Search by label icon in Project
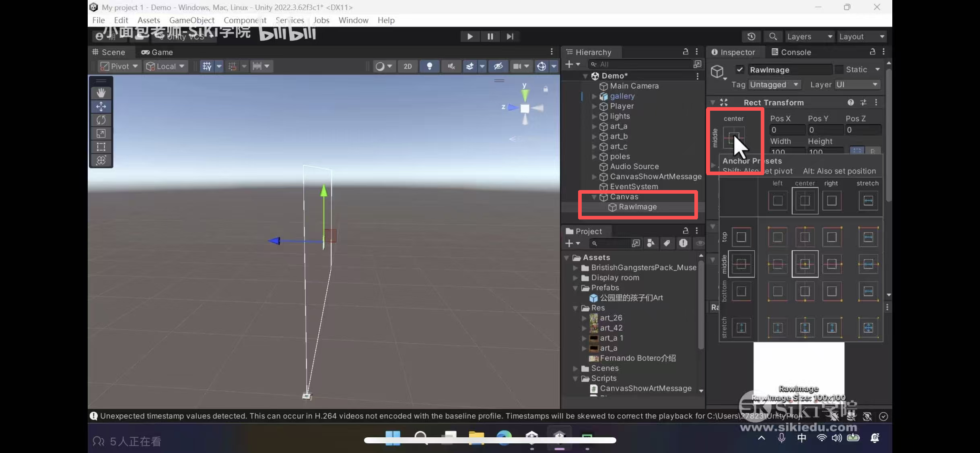Screen dimensions: 980x453 (667, 243)
